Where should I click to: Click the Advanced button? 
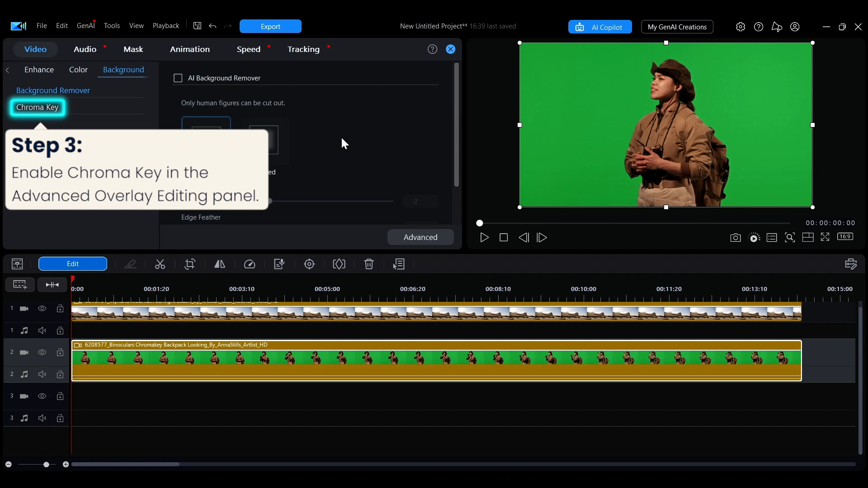pyautogui.click(x=420, y=237)
